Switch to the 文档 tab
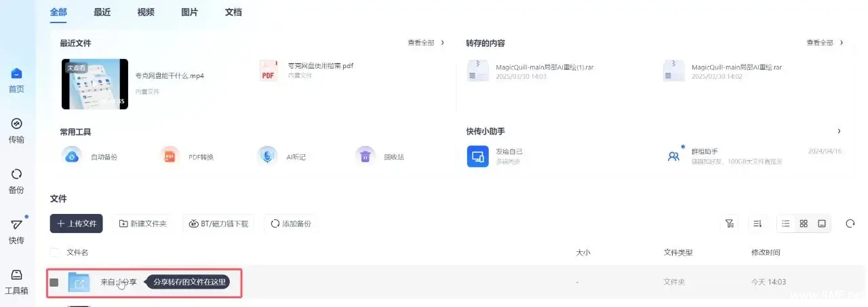The image size is (868, 307). click(233, 12)
